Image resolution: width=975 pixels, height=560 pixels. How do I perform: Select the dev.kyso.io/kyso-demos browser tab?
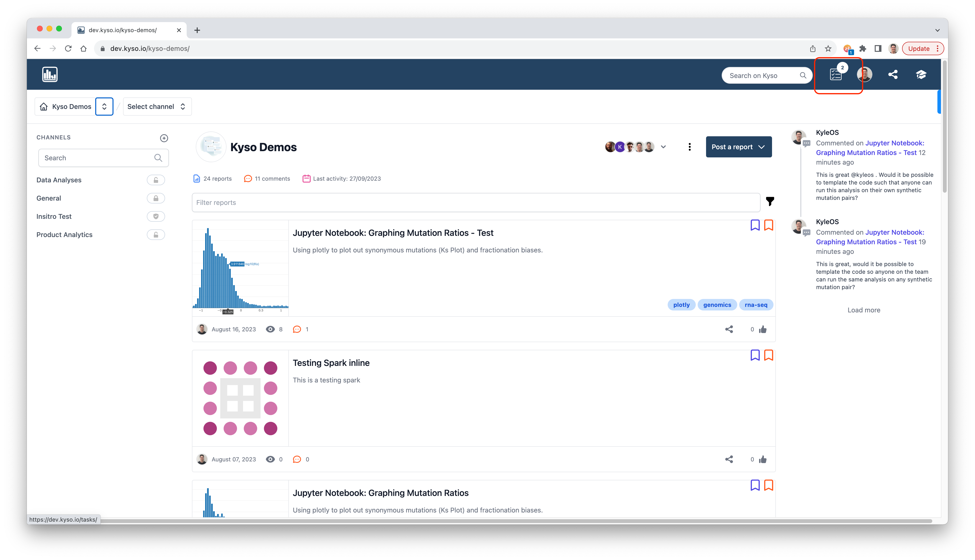pyautogui.click(x=129, y=30)
